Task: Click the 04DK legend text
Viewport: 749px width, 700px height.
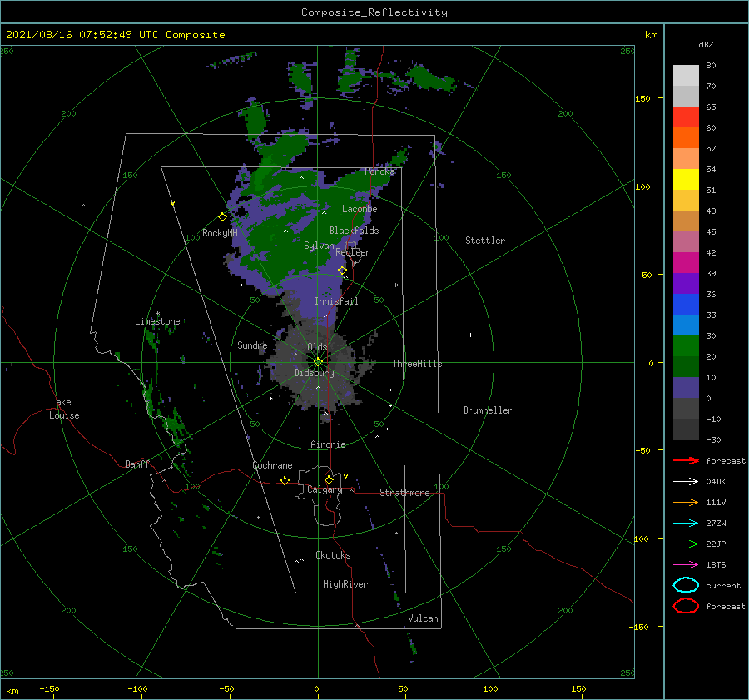Action: (x=716, y=481)
